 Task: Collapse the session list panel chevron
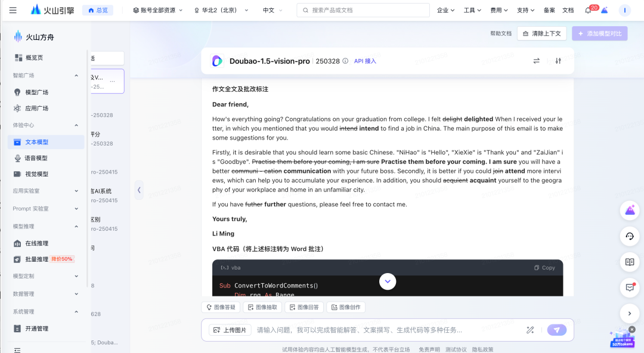[x=139, y=190]
